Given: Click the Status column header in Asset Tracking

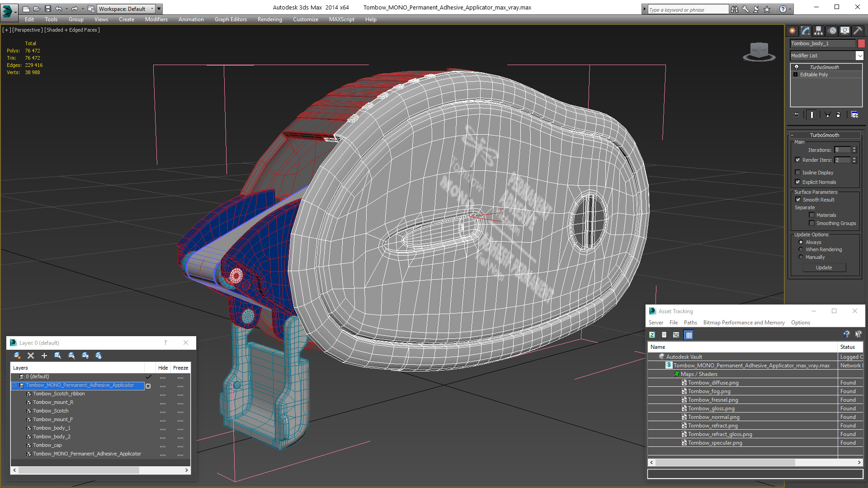Looking at the screenshot, I should 850,347.
